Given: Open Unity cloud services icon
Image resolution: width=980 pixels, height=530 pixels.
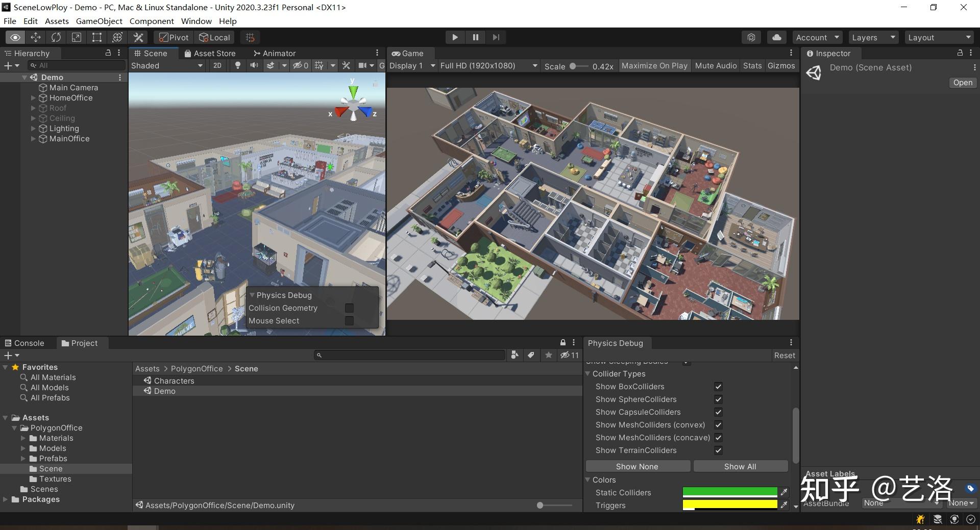Looking at the screenshot, I should (x=776, y=37).
